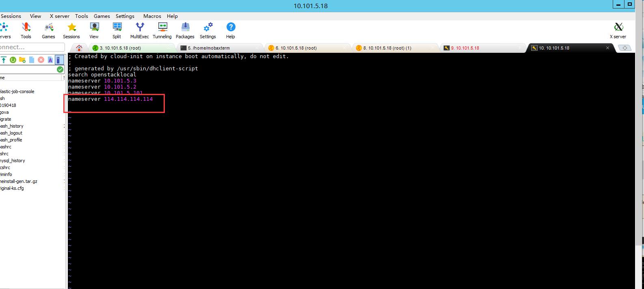Image resolution: width=644 pixels, height=289 pixels.
Task: Close the tab 10. 10.101.5.18
Action: pyautogui.click(x=607, y=48)
